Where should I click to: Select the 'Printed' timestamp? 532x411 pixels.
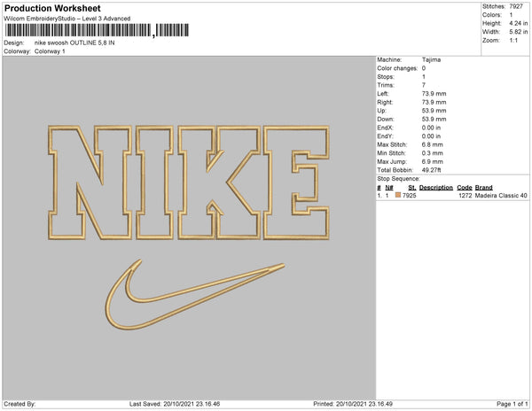[353, 404]
